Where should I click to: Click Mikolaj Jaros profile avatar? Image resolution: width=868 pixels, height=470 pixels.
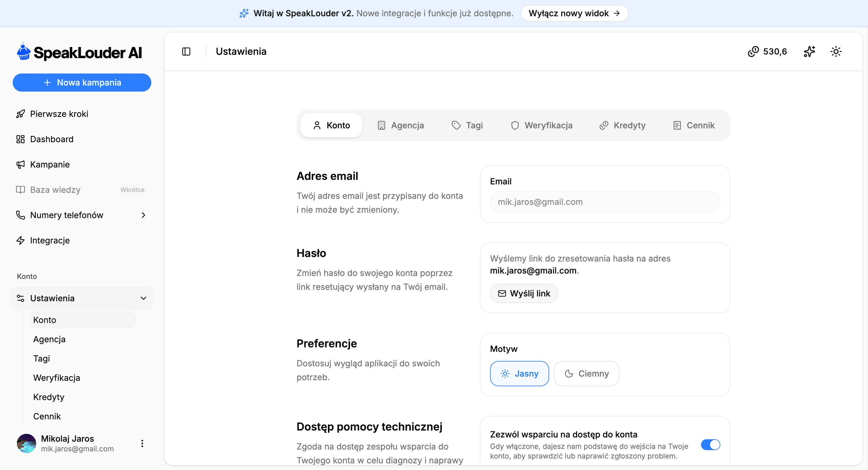coord(26,443)
